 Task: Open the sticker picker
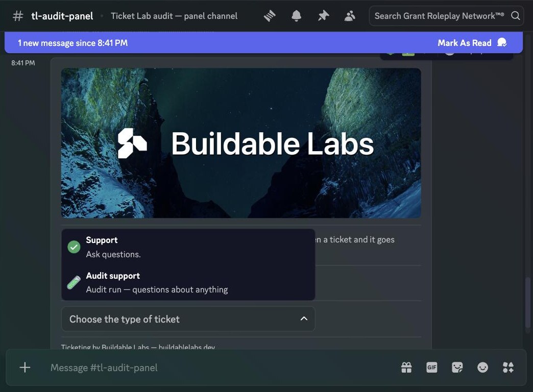(x=457, y=367)
